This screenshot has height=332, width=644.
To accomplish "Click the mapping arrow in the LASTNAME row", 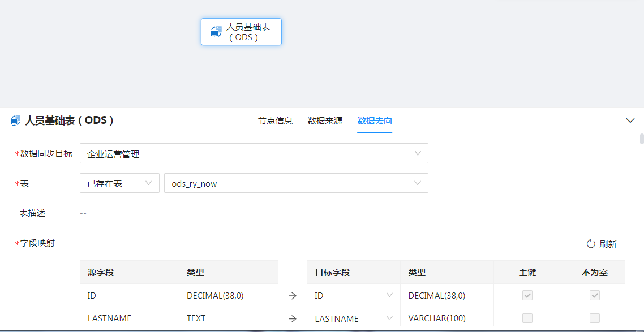I will pyautogui.click(x=293, y=318).
